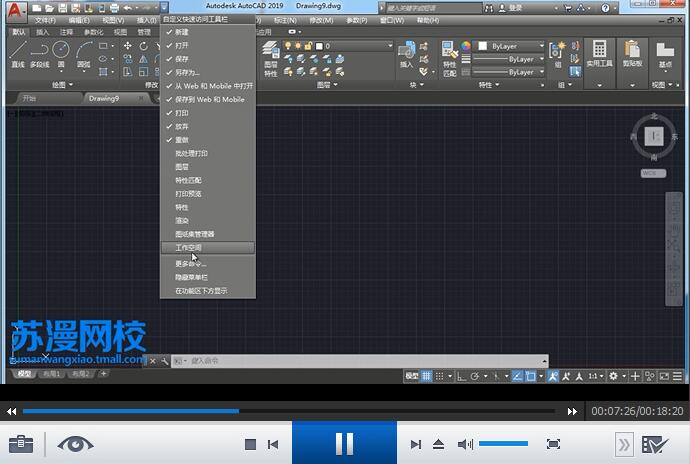Click the Autodesk App Store cart icon
690x464 pixels.
[568, 8]
